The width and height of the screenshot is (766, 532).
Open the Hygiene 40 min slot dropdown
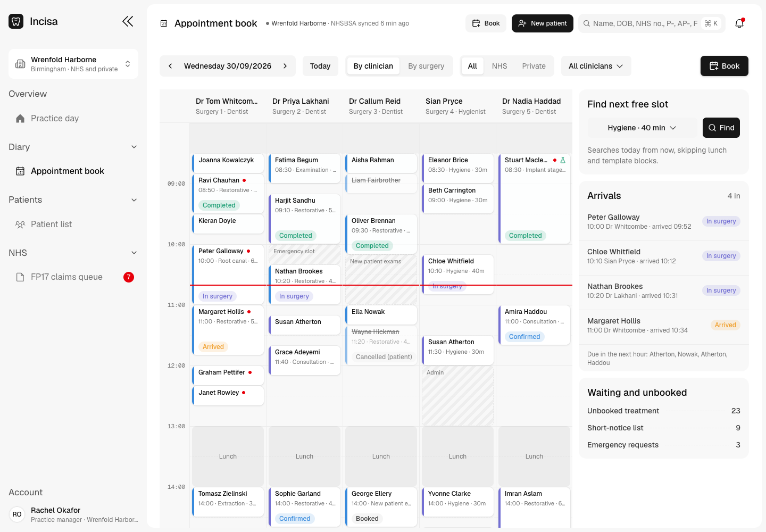[x=642, y=128]
